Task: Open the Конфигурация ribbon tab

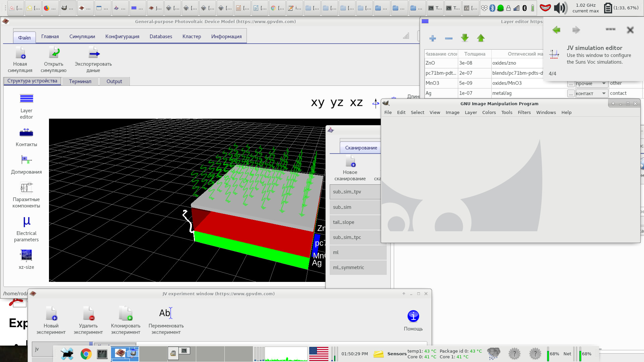Action: tap(122, 37)
